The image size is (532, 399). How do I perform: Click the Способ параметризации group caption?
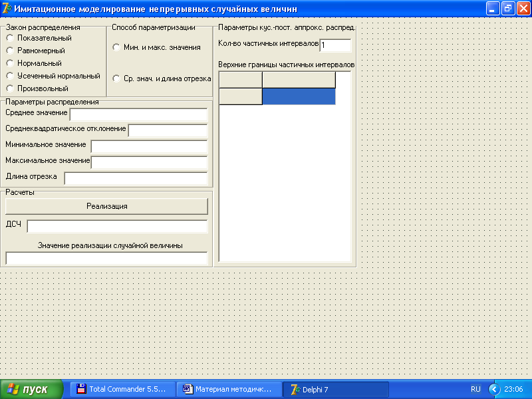154,27
